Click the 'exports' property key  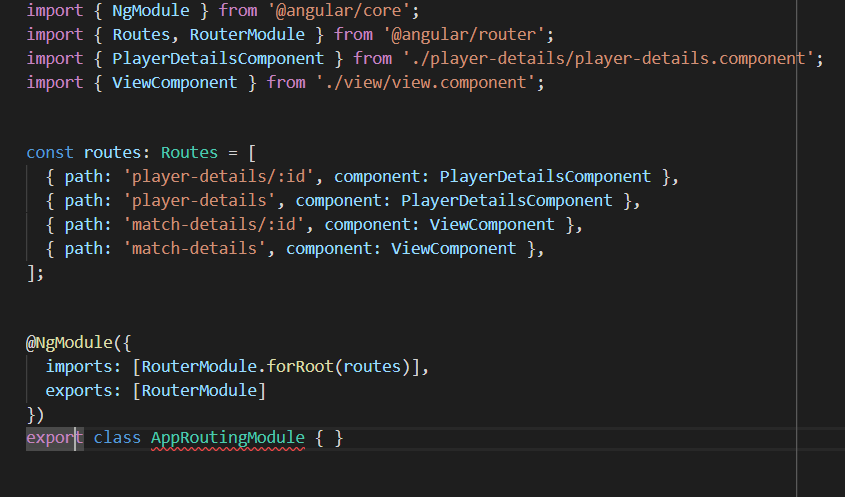(x=79, y=390)
